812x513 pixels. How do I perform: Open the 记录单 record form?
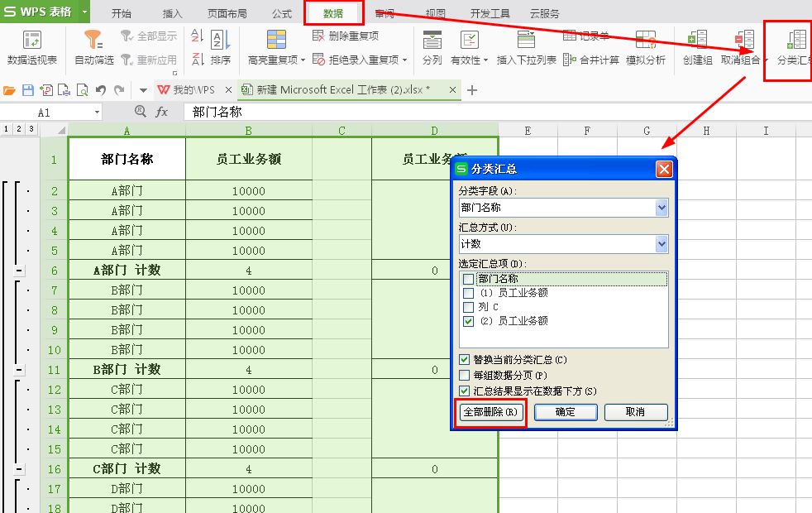(x=586, y=36)
